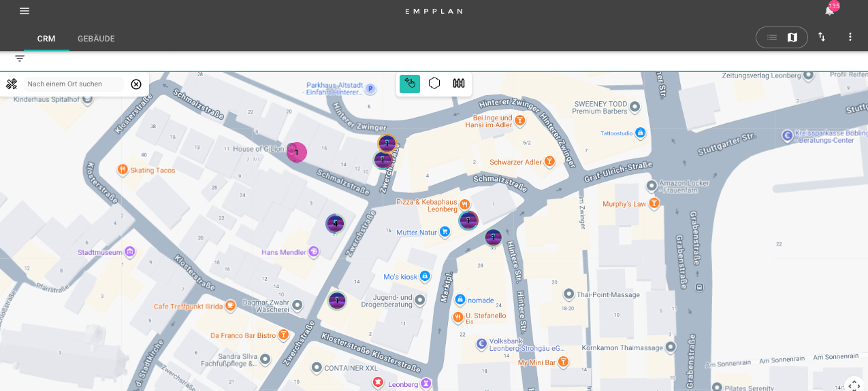Switch to list view
The height and width of the screenshot is (391, 868).
tap(771, 37)
